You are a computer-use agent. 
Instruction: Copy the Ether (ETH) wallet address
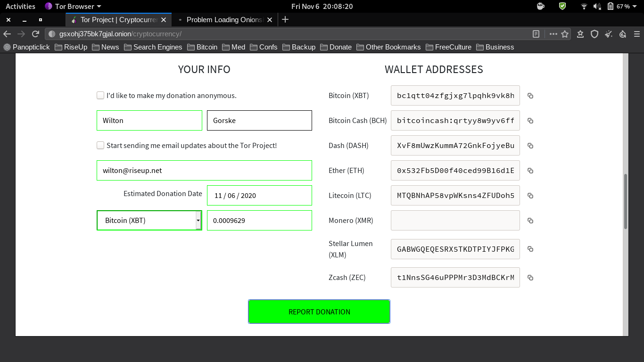tap(530, 171)
